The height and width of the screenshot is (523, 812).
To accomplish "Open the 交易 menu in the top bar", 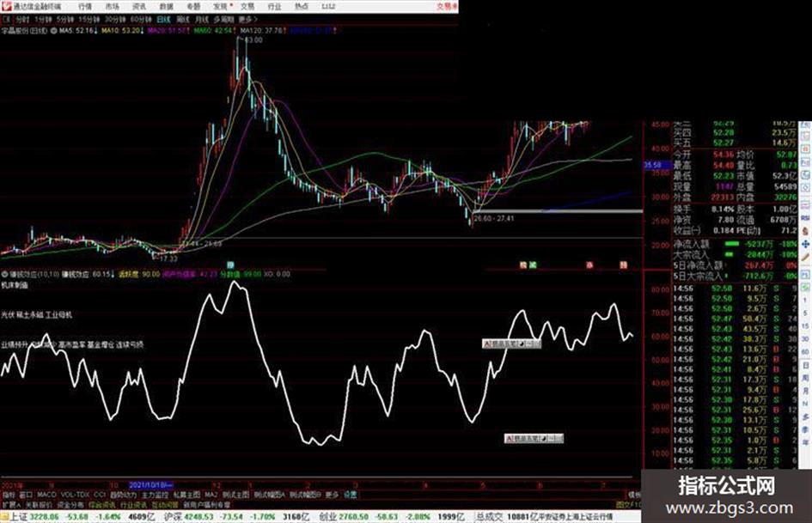I will click(x=247, y=7).
